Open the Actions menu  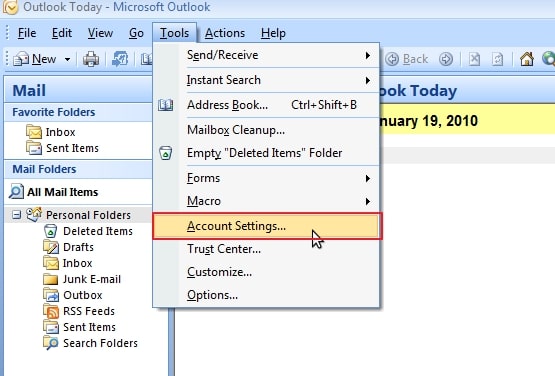[x=225, y=33]
